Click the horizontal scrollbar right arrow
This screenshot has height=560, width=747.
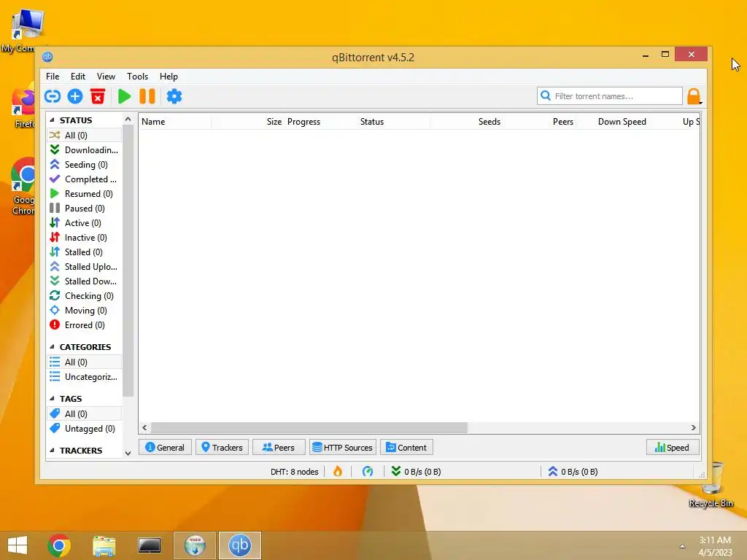click(x=693, y=427)
